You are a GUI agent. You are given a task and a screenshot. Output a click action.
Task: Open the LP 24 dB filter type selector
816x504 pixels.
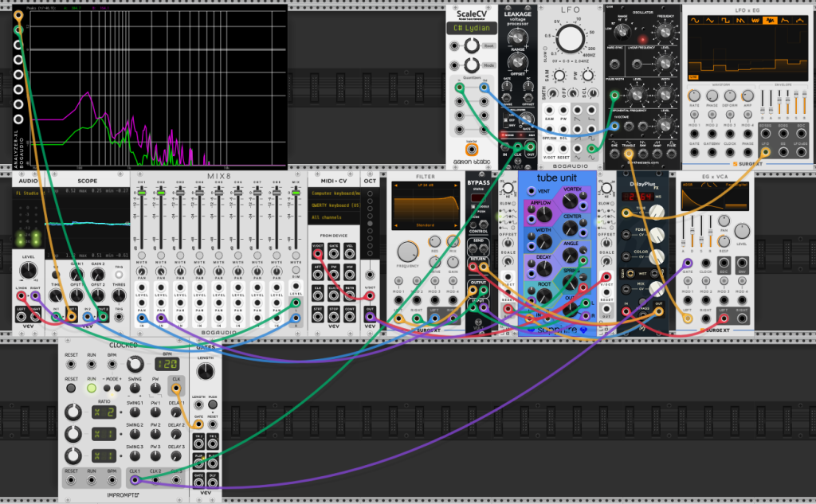click(426, 186)
